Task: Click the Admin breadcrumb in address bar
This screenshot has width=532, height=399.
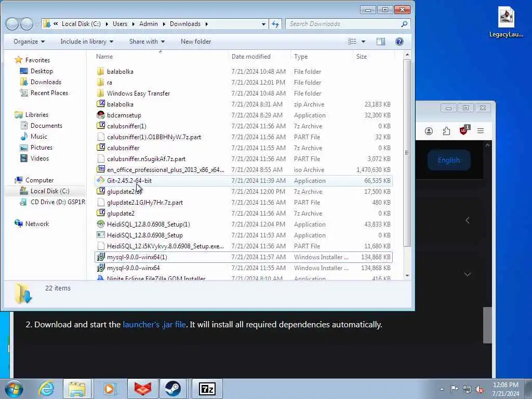Action: pos(149,24)
